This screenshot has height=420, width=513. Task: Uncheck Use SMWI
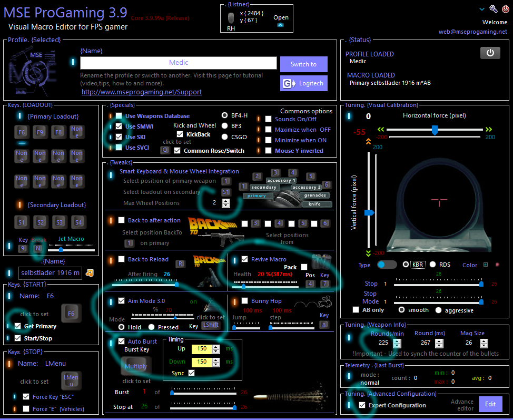pyautogui.click(x=119, y=126)
